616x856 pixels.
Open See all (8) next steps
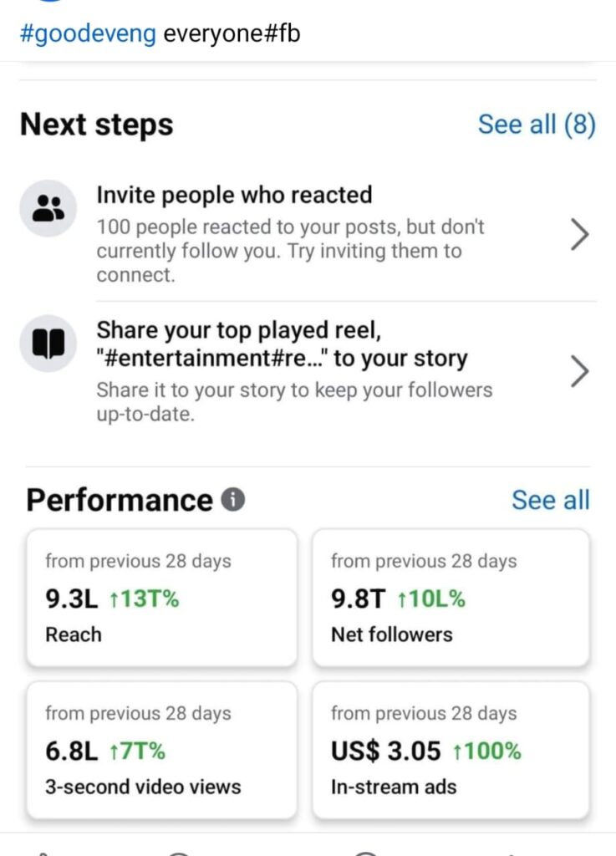[537, 125]
